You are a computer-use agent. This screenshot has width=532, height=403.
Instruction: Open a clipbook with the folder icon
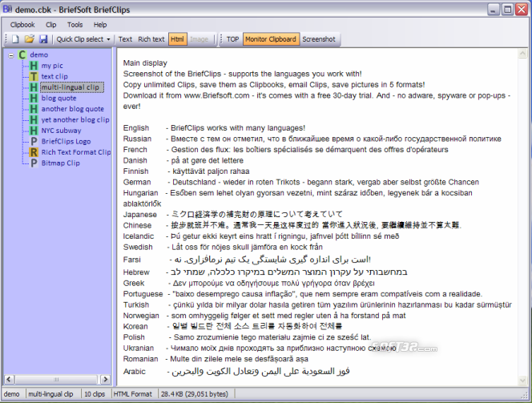tap(30, 39)
